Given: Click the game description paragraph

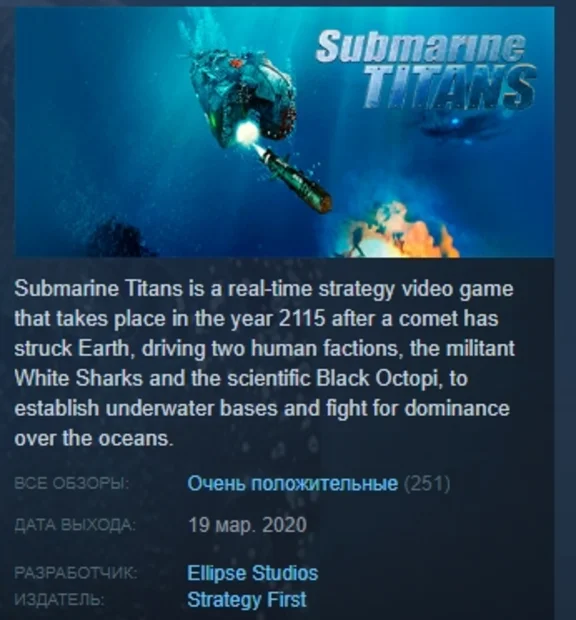Looking at the screenshot, I should (x=265, y=364).
